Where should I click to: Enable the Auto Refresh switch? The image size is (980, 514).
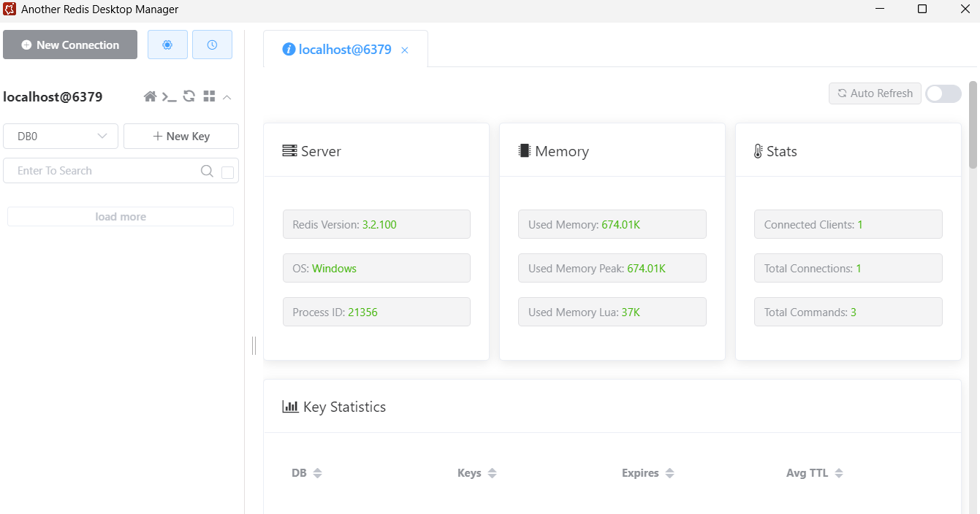point(943,93)
